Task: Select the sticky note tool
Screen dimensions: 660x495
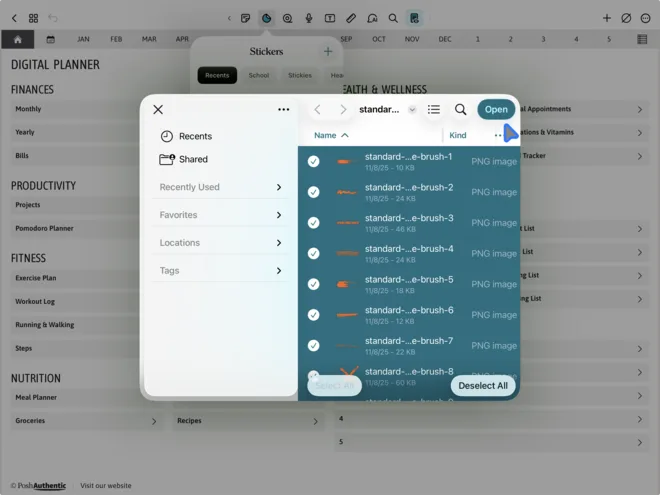Action: click(245, 18)
